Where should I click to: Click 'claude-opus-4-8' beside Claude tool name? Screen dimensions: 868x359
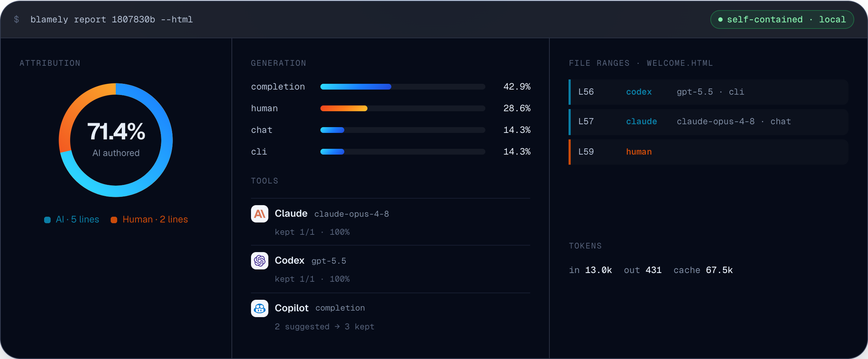pos(352,214)
